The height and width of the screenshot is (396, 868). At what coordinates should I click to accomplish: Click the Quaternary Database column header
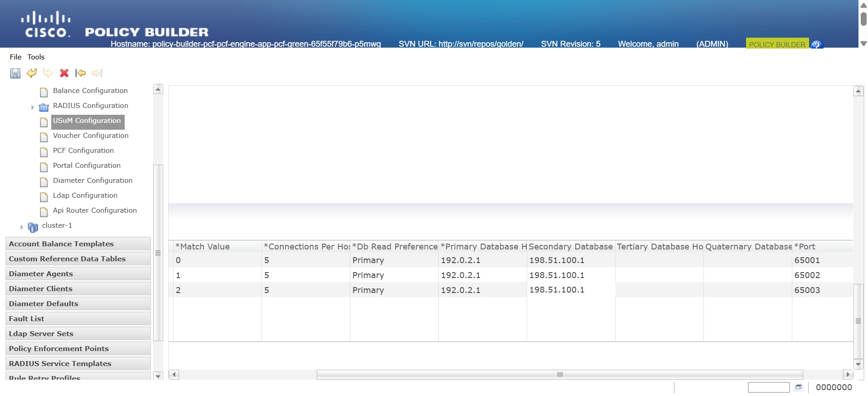coord(748,246)
